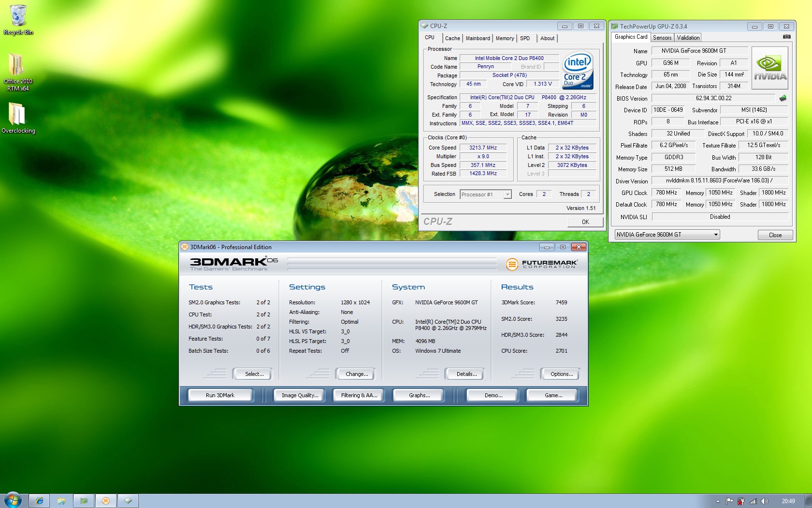Open the About tab in CPU-Z
The width and height of the screenshot is (812, 508).
click(x=547, y=38)
